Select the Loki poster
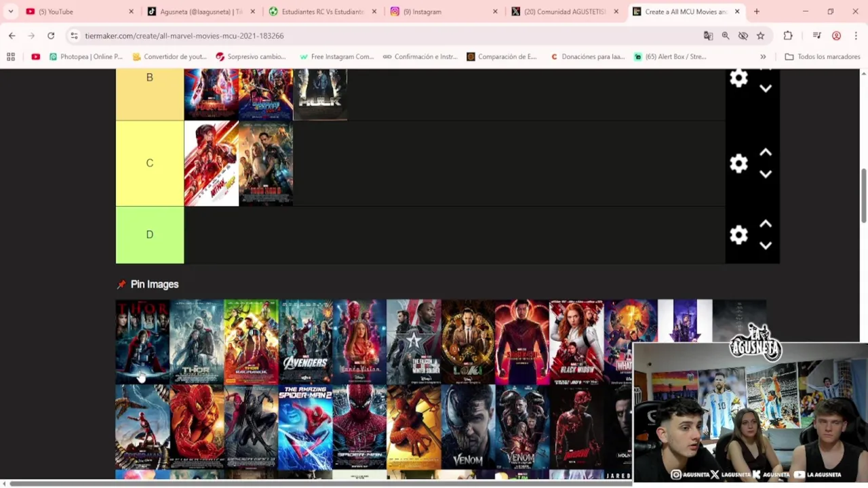The height and width of the screenshot is (488, 868). pos(468,342)
